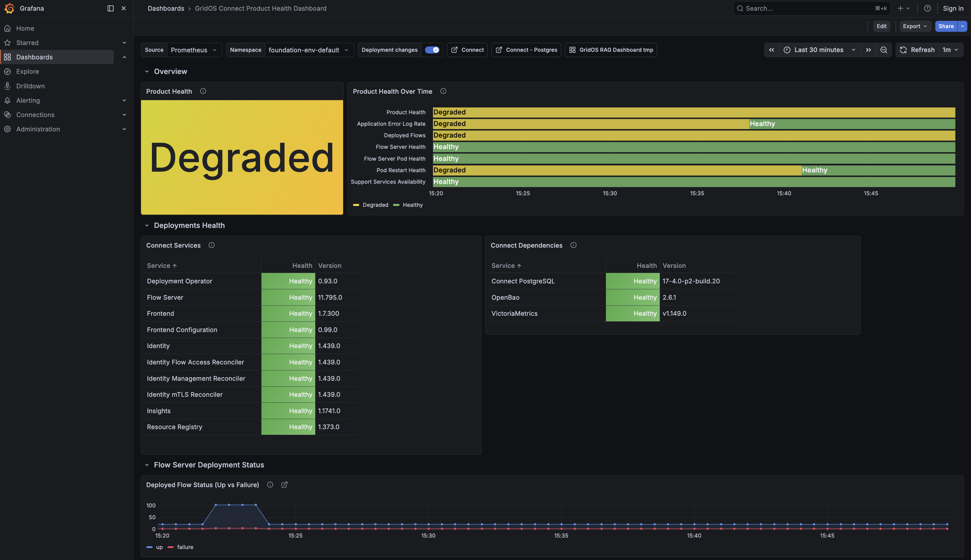Toggle the Deployment changes switch
This screenshot has height=560, width=971.
[x=432, y=50]
